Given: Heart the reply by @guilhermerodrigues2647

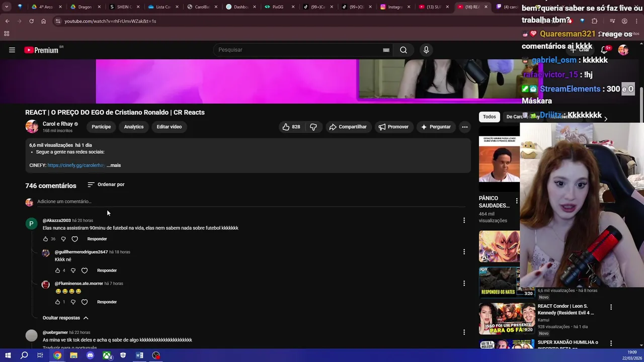Looking at the screenshot, I should [85, 270].
